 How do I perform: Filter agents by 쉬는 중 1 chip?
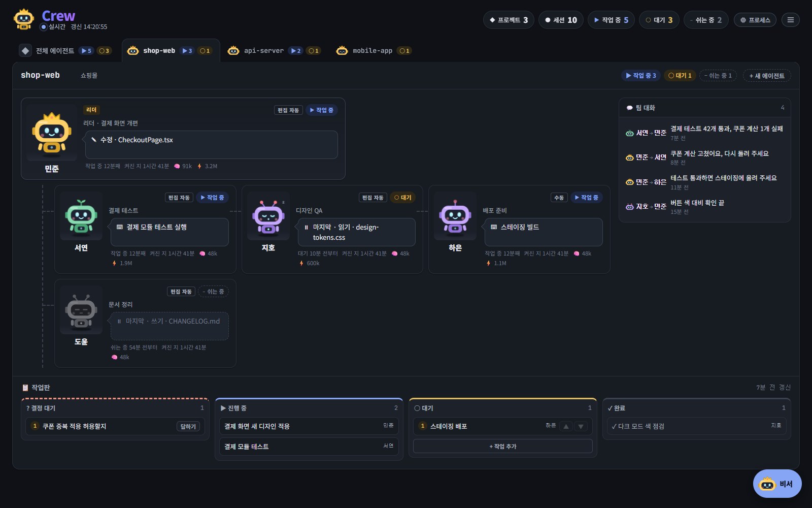718,76
